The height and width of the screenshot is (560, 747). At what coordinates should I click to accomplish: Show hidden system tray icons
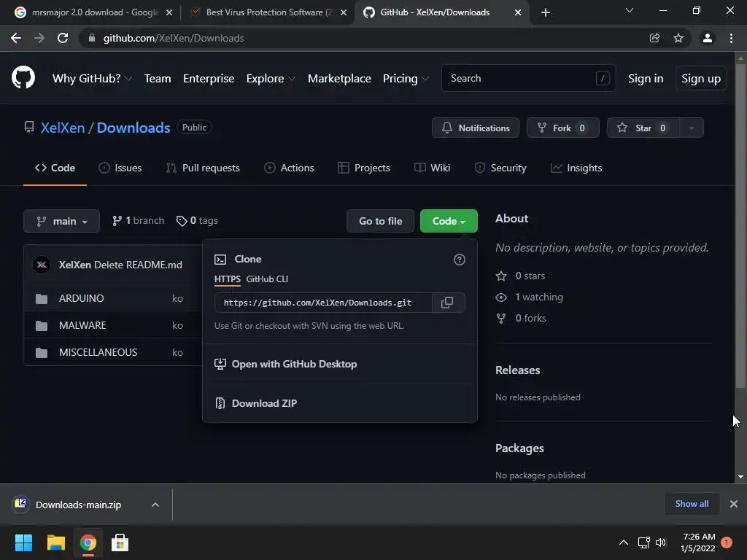click(x=623, y=542)
